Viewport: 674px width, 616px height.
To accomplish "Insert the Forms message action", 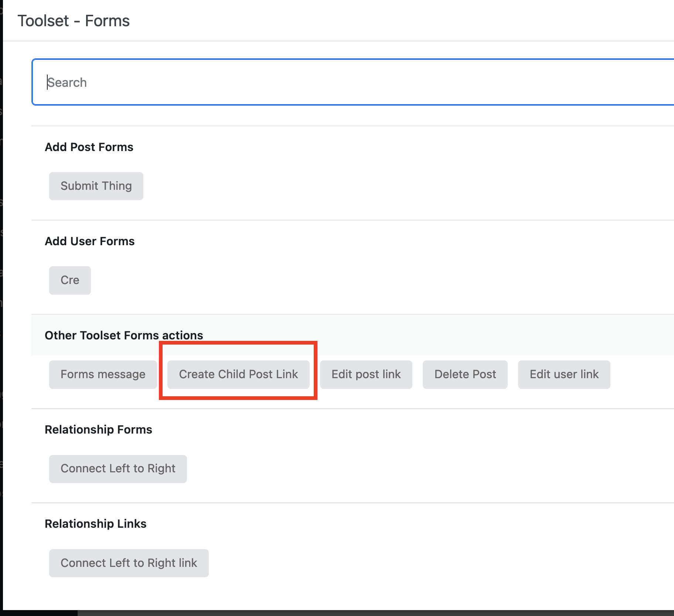I will [103, 374].
